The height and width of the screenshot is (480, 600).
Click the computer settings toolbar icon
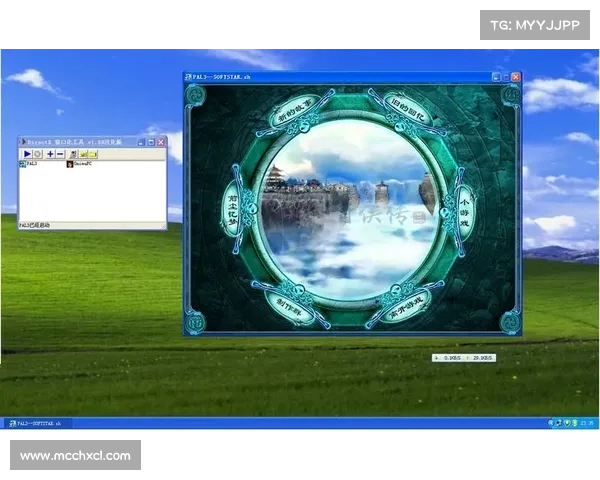click(x=73, y=154)
